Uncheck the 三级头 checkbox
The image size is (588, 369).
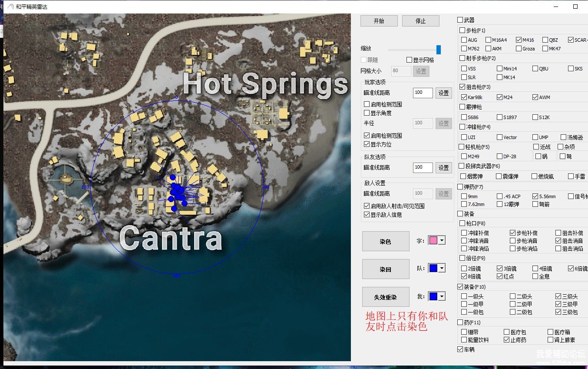click(558, 296)
